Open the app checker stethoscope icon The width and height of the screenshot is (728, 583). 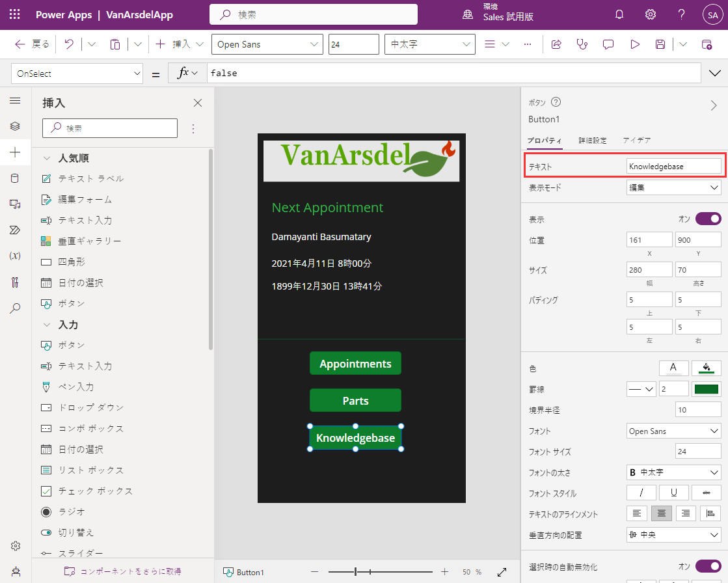(x=582, y=44)
